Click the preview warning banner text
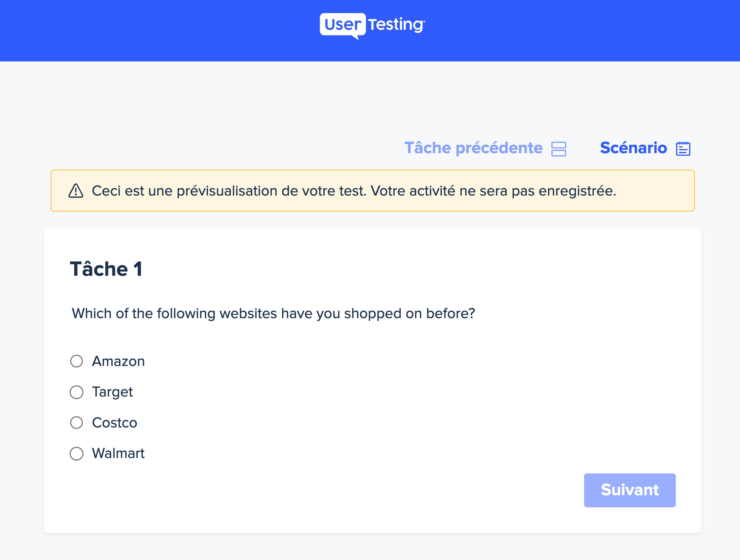 click(x=354, y=191)
